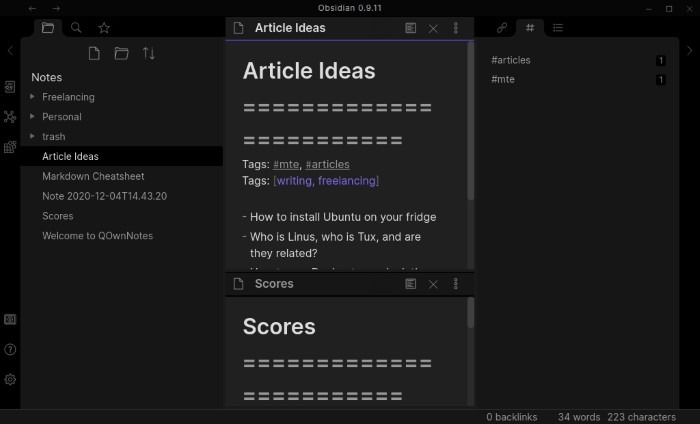Click the Scores heading in the note
700x424 pixels.
pyautogui.click(x=279, y=326)
